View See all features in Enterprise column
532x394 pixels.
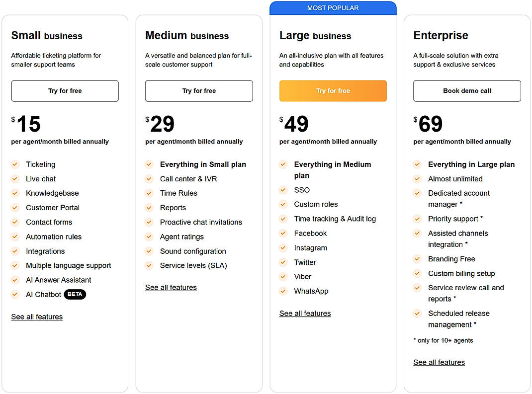439,363
